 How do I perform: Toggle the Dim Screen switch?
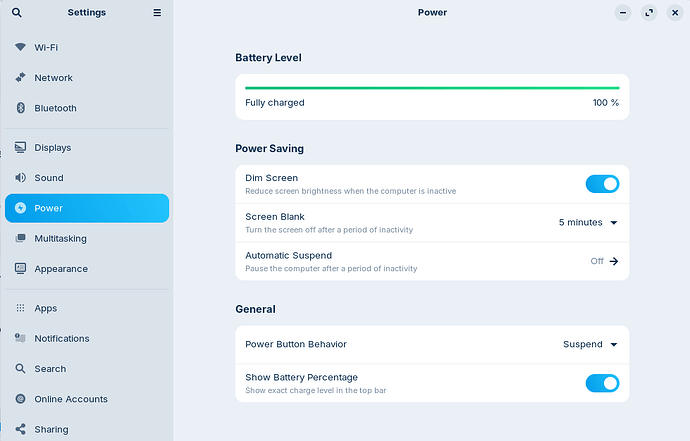tap(602, 184)
